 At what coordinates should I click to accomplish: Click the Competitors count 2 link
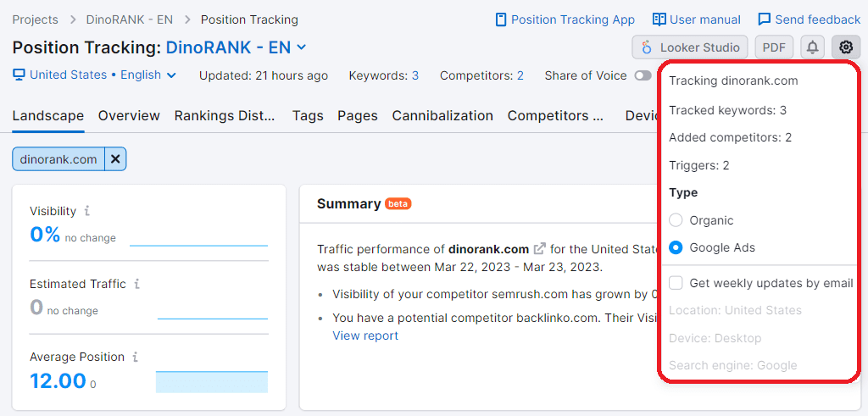[520, 75]
